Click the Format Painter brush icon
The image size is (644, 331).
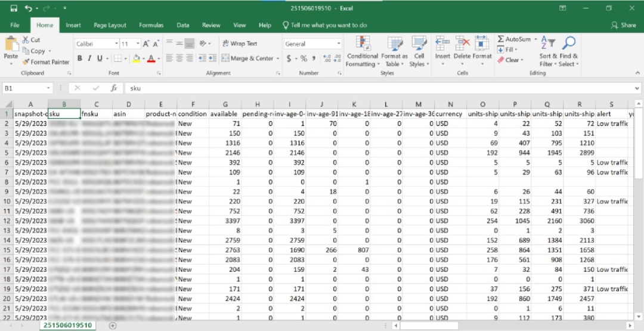pos(26,62)
